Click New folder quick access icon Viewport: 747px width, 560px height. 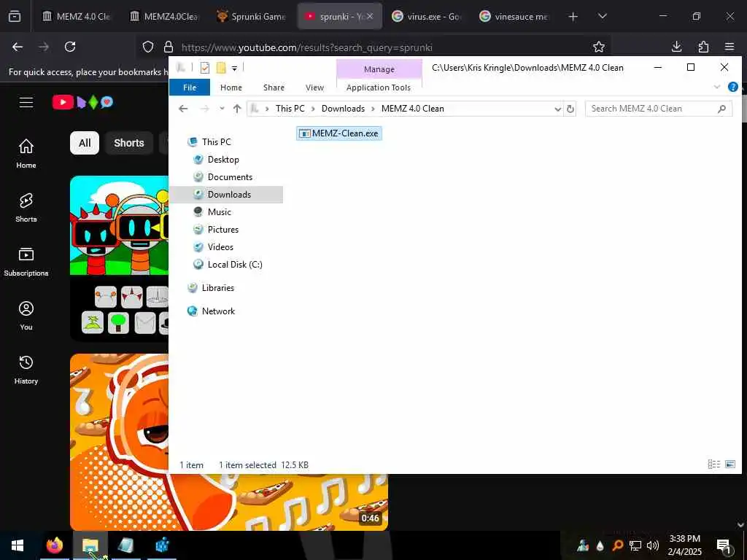coord(221,68)
